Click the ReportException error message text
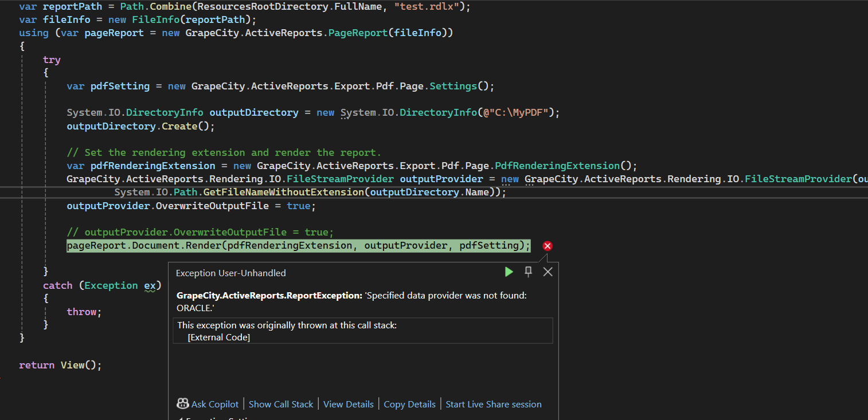Viewport: 868px width, 420px height. pos(351,301)
